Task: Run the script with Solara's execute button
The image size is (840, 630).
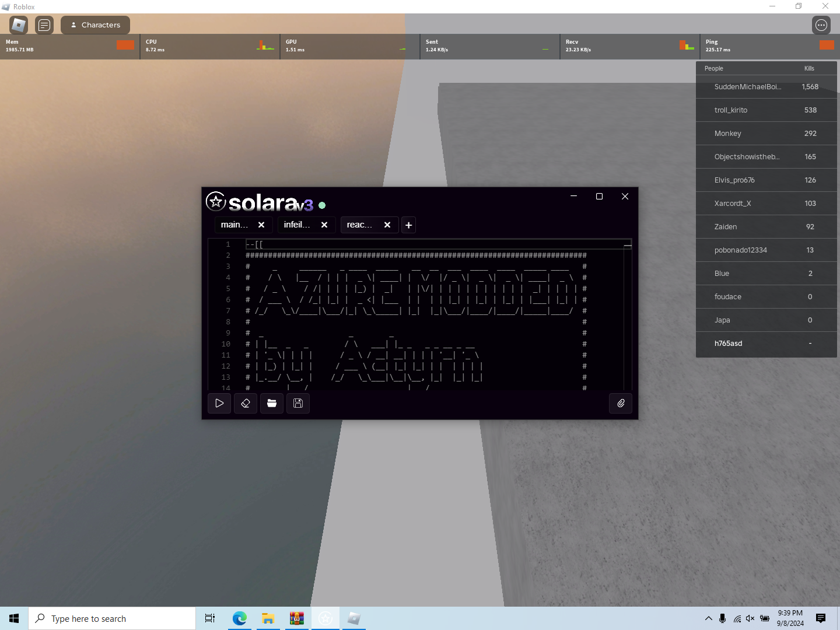Action: [x=219, y=403]
